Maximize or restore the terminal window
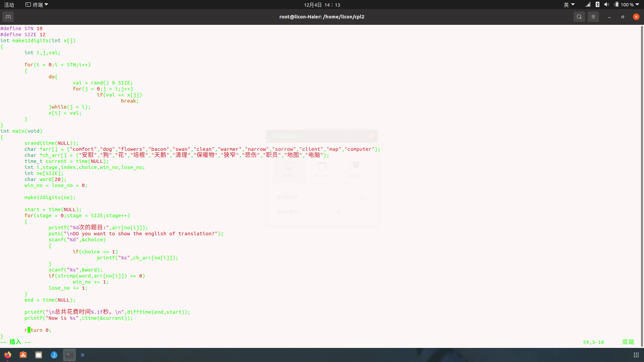Image resolution: width=644 pixels, height=362 pixels. (x=623, y=17)
